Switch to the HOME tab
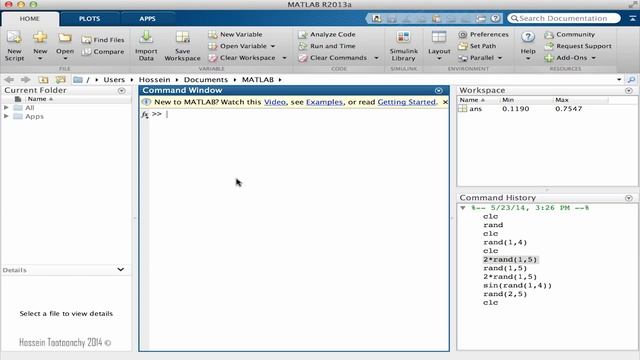Viewport: 640px width, 360px height. [30, 19]
